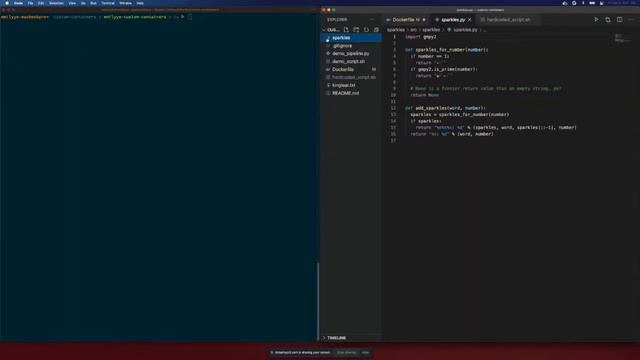Open the Apple menu
Screen dimensions: 640x360
7,3
